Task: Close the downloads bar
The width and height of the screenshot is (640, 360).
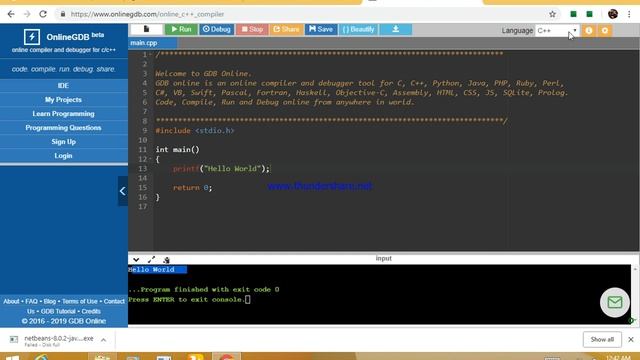Action: click(631, 339)
